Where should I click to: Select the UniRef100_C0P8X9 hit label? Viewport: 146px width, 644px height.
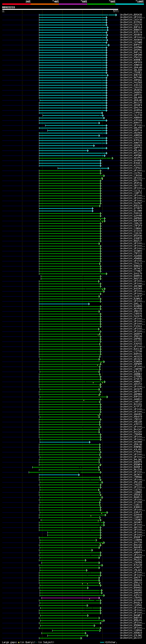[131, 113]
